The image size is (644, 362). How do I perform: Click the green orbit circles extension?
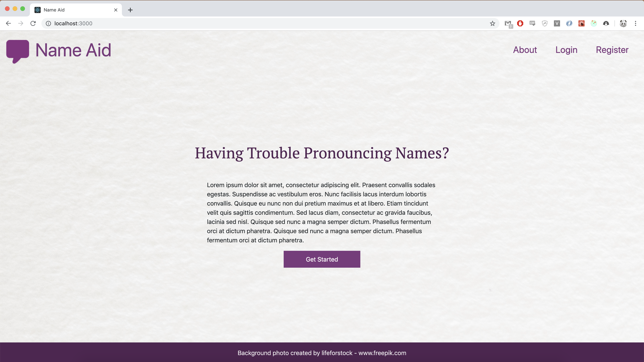point(594,24)
